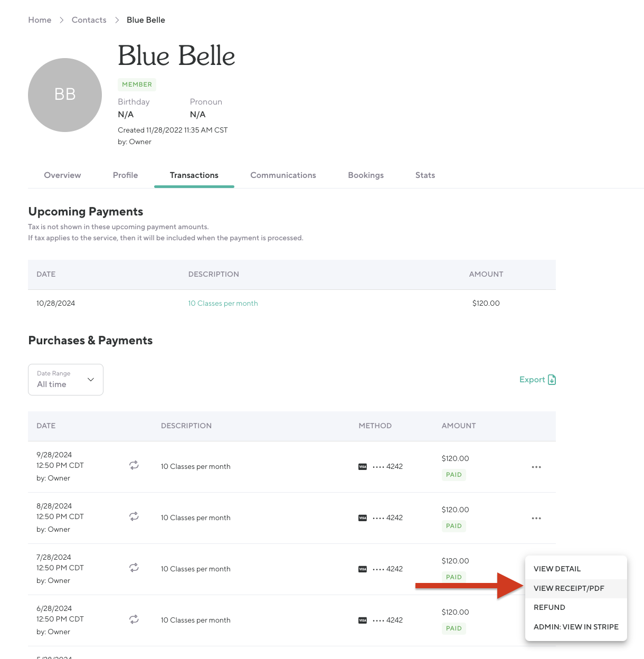Click the BB profile avatar
Viewport: 644px width, 659px height.
(65, 95)
